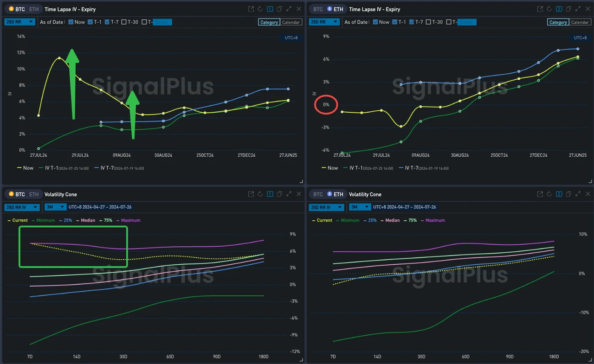Refresh the ETH Volatility Cone chart

click(549, 194)
